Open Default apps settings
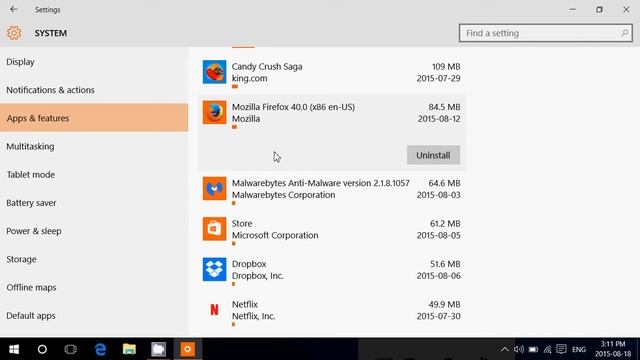640x360 pixels. [x=94, y=316]
